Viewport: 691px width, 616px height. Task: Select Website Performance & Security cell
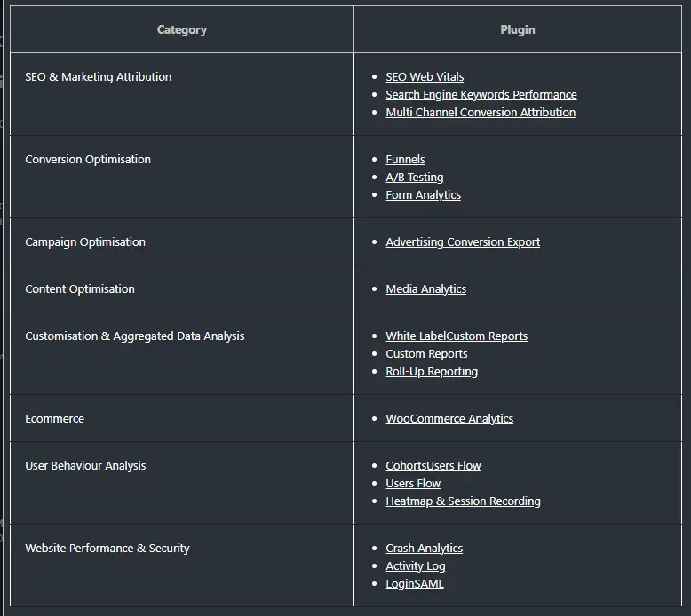[181, 565]
